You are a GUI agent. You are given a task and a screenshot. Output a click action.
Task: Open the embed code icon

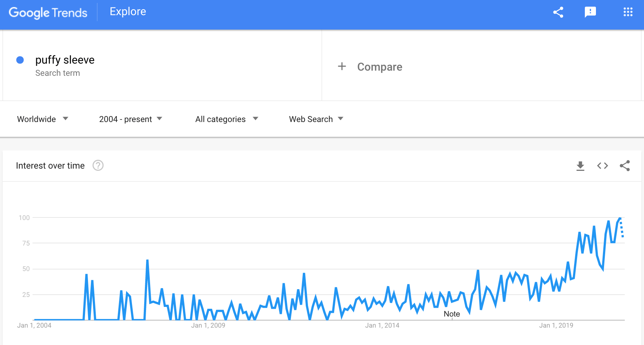(603, 166)
